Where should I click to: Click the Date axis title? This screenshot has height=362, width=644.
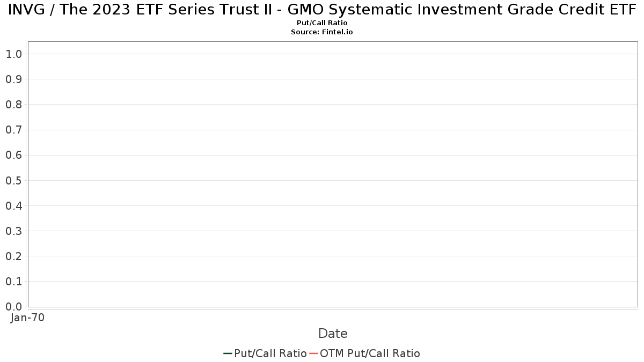click(x=333, y=334)
